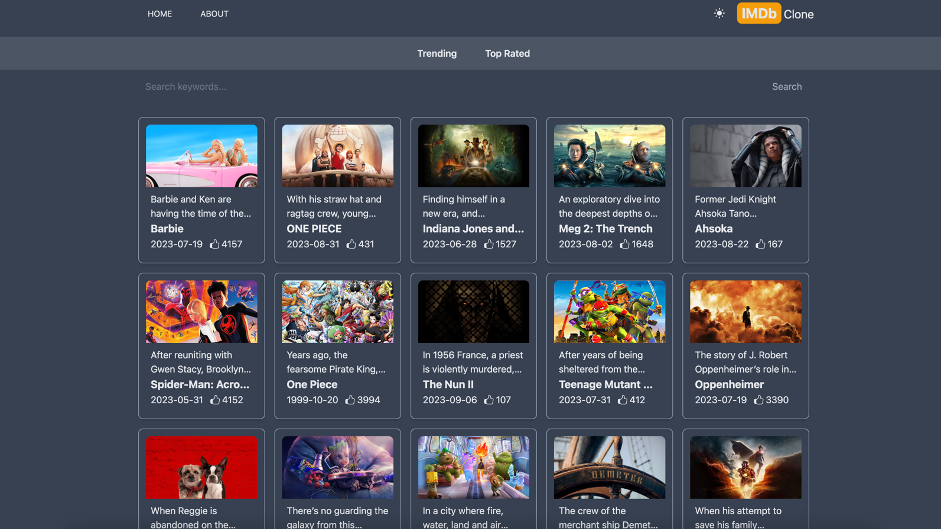Open the ABOUT page link
This screenshot has width=942, height=530.
pyautogui.click(x=214, y=14)
